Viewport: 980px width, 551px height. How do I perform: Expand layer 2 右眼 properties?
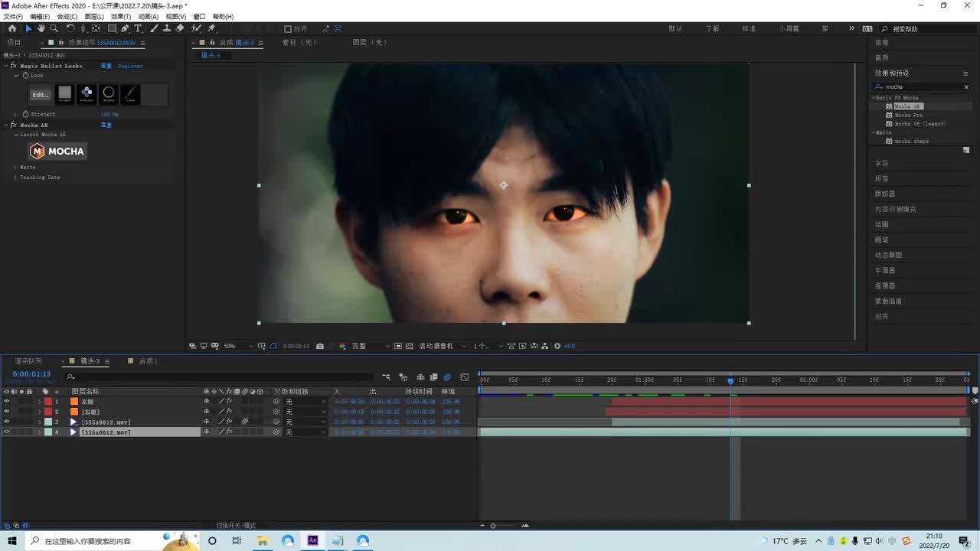40,412
